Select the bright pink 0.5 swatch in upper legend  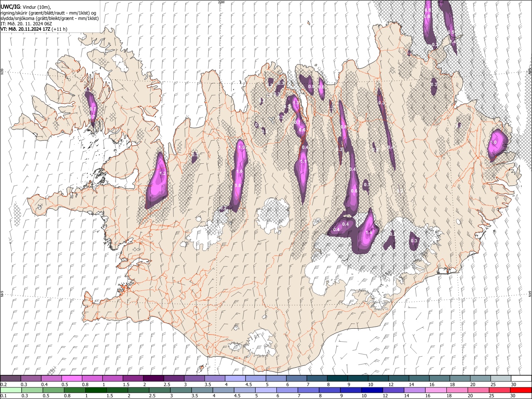click(72, 379)
